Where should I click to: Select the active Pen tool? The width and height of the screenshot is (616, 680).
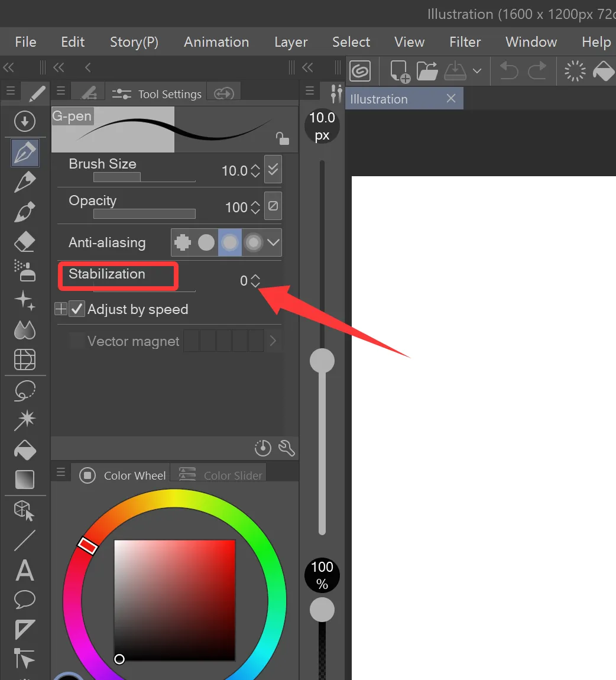[x=25, y=153]
